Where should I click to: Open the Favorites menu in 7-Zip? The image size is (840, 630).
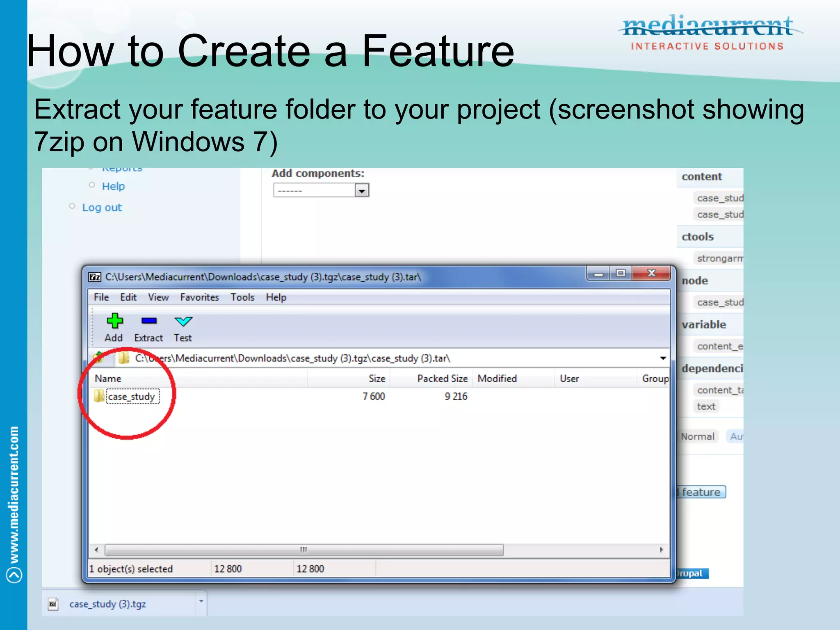coord(199,297)
